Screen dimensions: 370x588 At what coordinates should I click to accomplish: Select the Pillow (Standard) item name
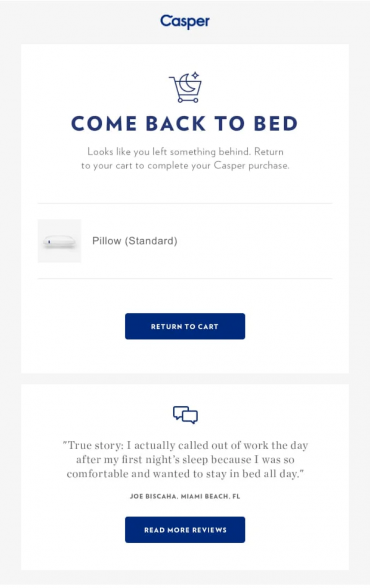coord(135,241)
